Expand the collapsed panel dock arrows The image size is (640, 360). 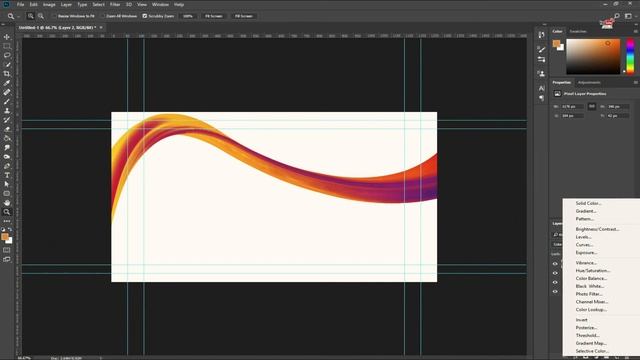click(x=544, y=24)
